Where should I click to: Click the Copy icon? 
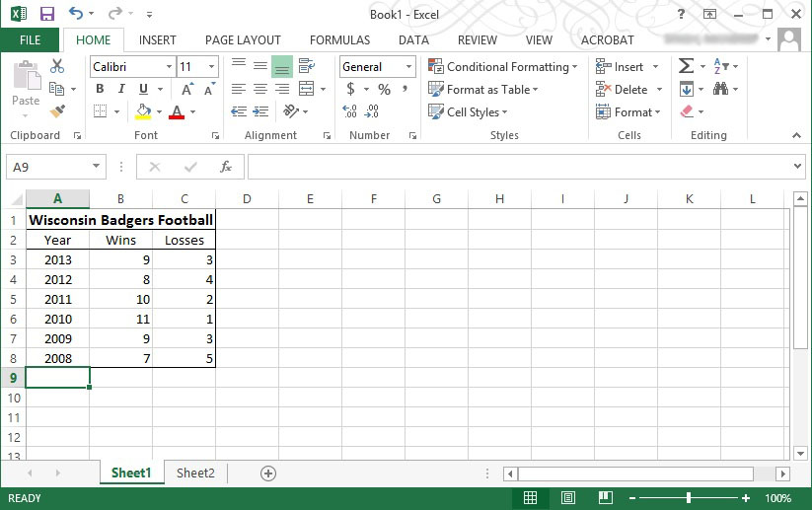pos(56,89)
